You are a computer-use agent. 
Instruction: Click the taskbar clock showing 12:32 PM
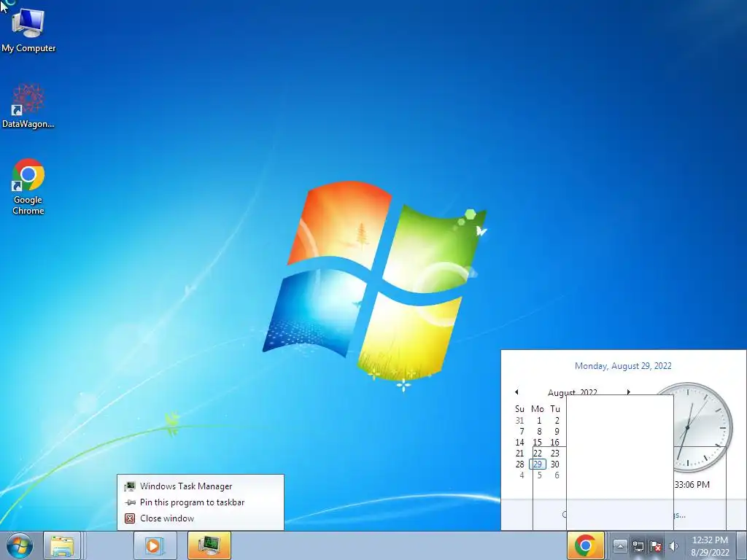(x=710, y=546)
